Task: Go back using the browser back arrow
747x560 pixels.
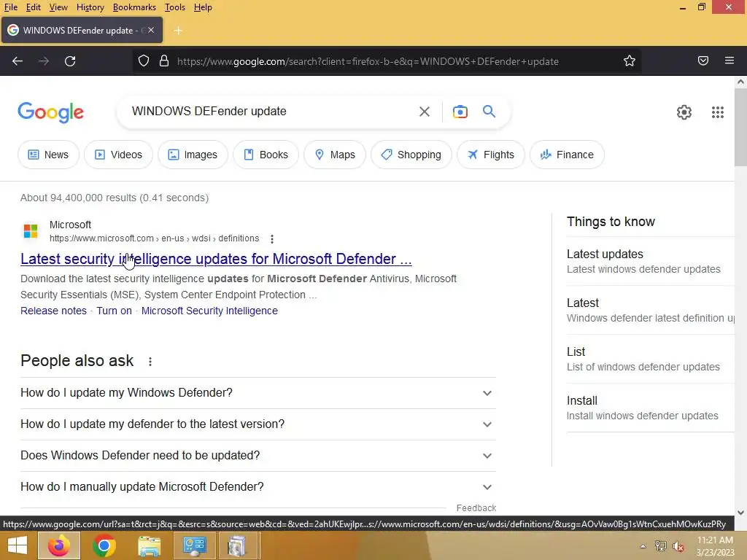Action: (x=18, y=61)
